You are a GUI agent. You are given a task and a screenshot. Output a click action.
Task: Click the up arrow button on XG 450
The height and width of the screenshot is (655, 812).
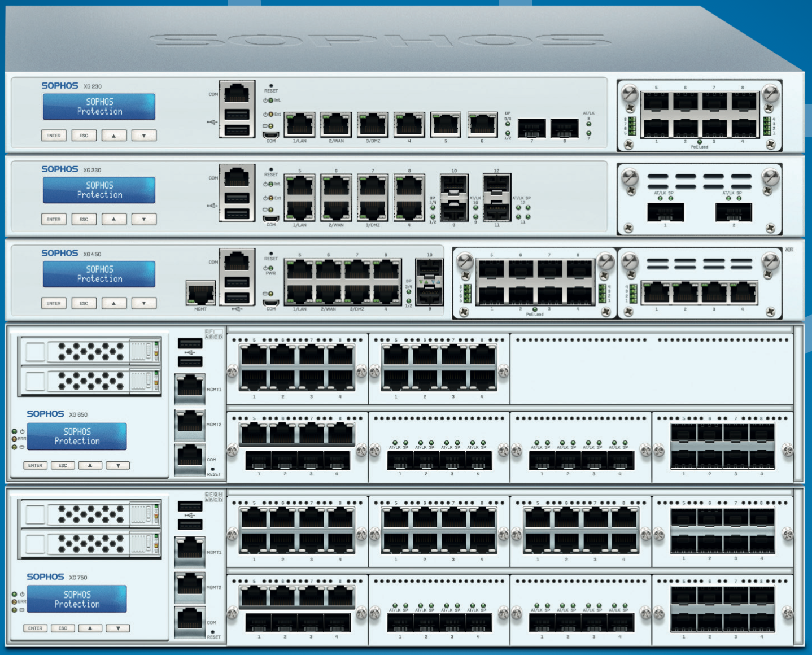(114, 303)
